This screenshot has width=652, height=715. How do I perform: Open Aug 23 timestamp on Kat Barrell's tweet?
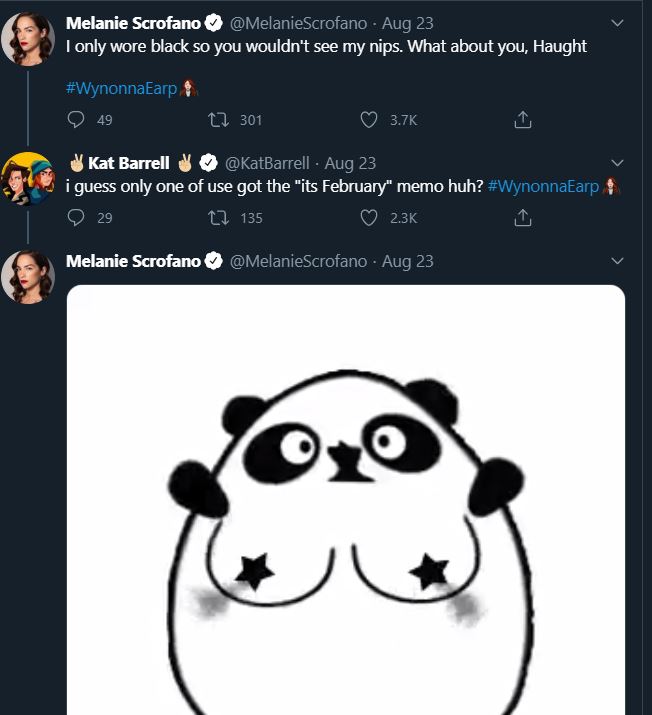tap(351, 163)
